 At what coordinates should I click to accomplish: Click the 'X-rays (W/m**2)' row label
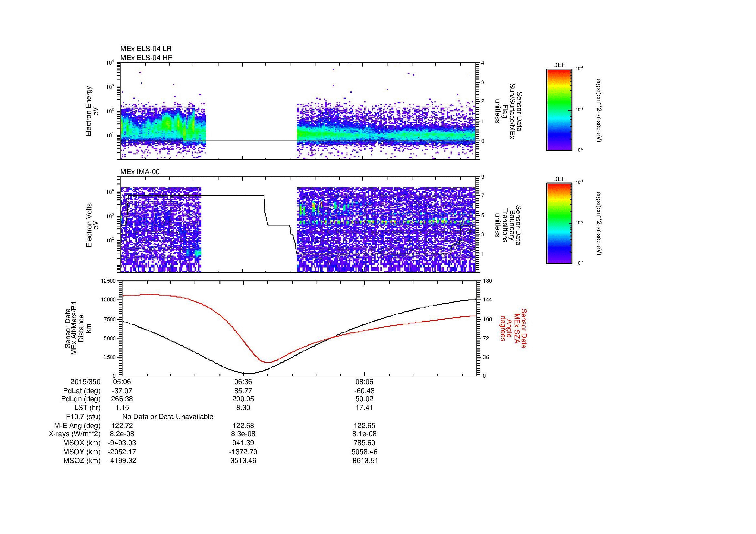coord(74,434)
